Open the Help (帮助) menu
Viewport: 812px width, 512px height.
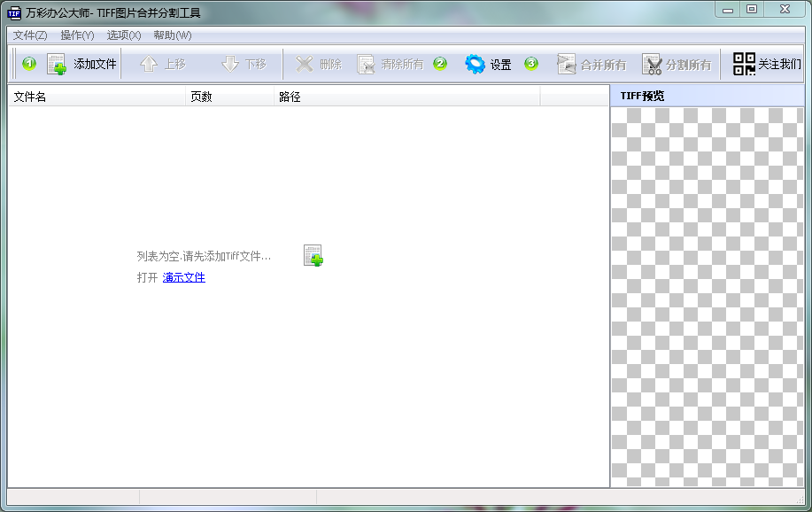pos(172,35)
